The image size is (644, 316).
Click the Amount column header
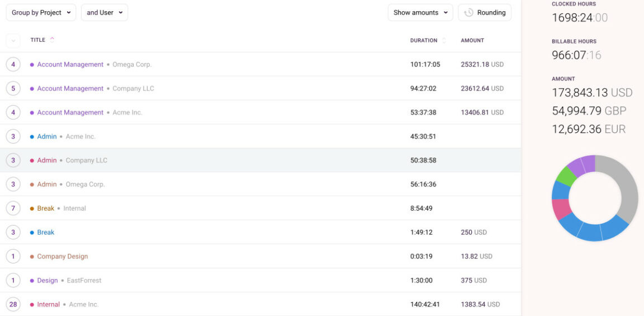click(x=472, y=40)
